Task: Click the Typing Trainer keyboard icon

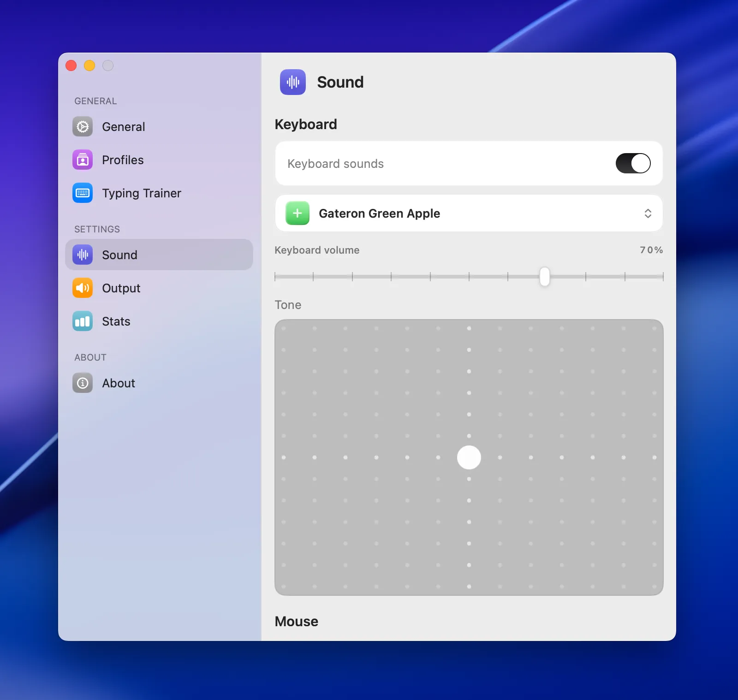Action: tap(83, 193)
